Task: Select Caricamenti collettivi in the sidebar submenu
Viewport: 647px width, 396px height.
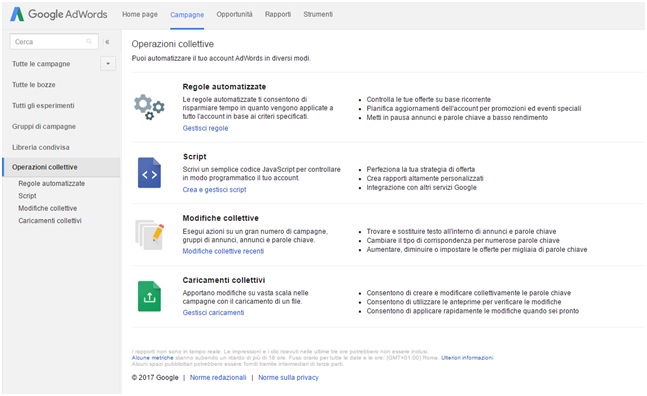Action: point(50,221)
